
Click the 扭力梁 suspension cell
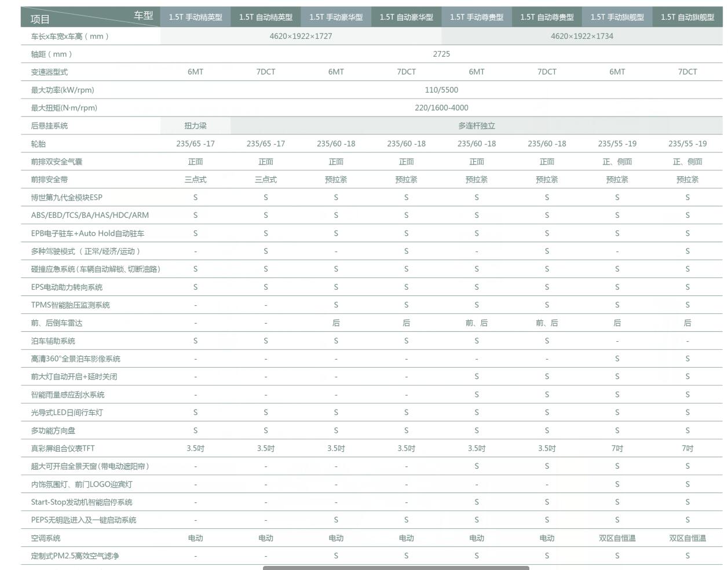click(x=196, y=126)
